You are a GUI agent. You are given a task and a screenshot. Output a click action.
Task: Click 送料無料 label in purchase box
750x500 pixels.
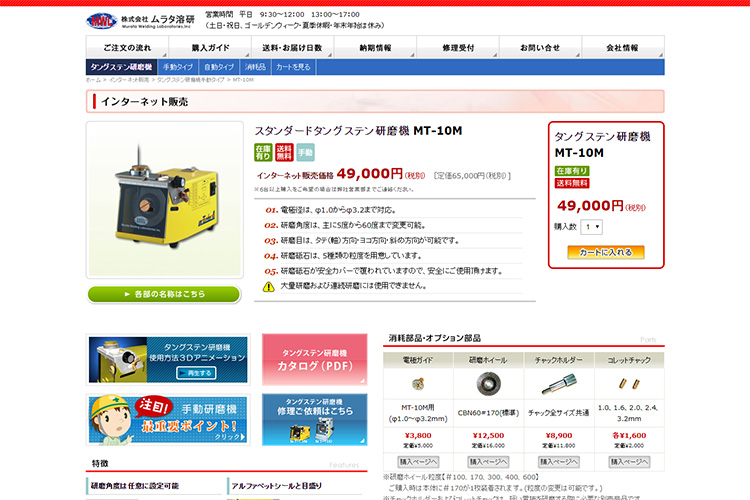(x=572, y=183)
